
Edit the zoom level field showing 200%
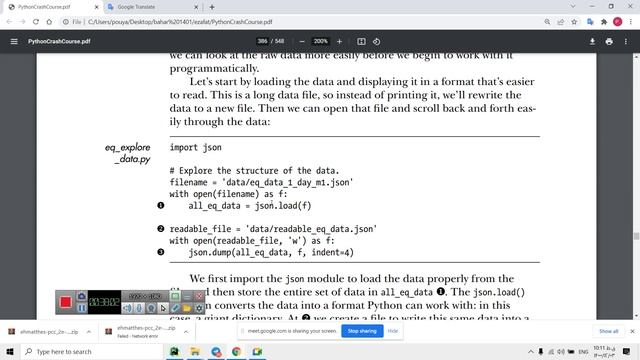point(320,41)
